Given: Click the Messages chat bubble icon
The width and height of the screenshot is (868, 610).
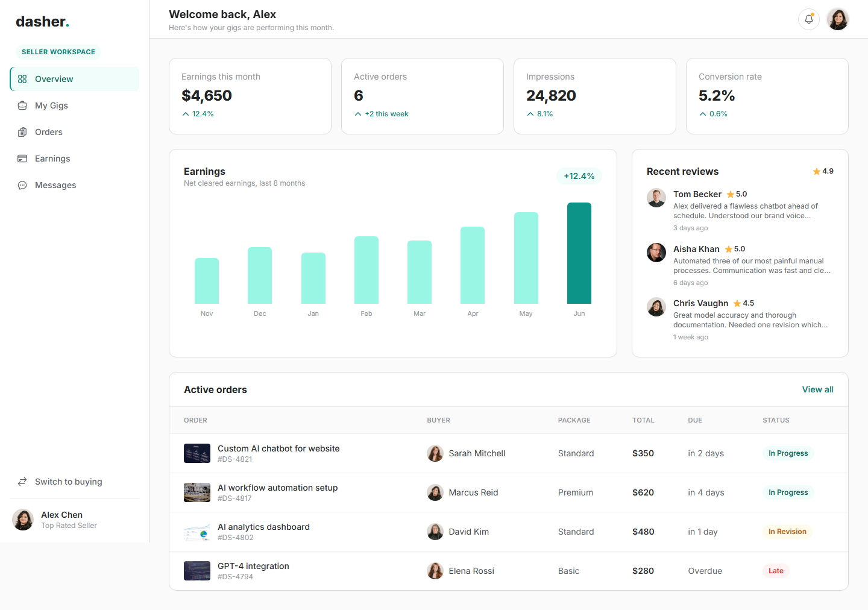Looking at the screenshot, I should [22, 185].
